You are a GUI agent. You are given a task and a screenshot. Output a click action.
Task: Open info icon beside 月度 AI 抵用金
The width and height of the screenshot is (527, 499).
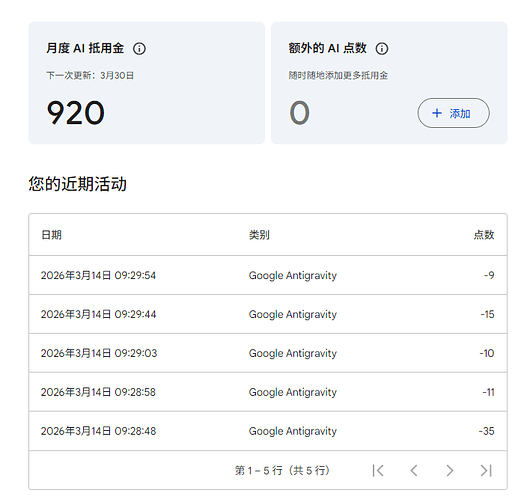point(139,49)
